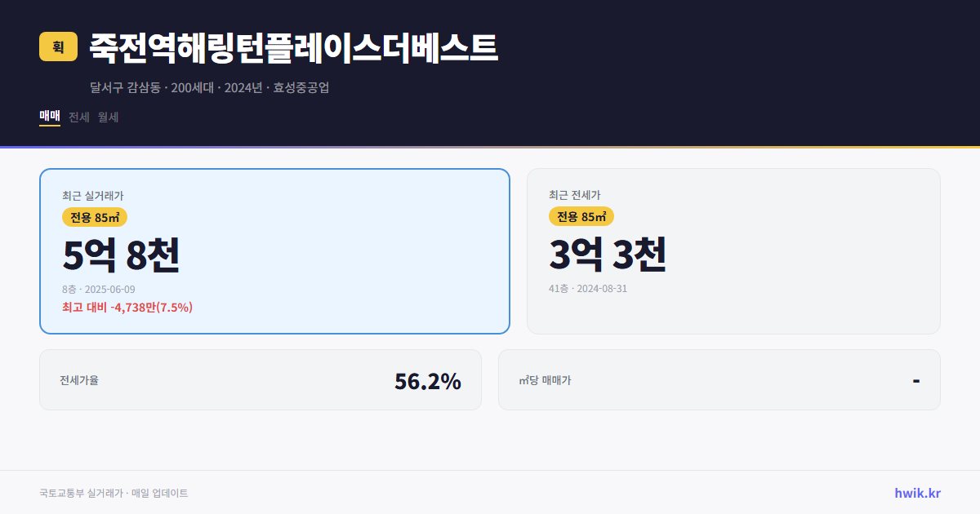980x514 pixels.
Task: Switch to the 전세 tab
Action: coord(80,117)
